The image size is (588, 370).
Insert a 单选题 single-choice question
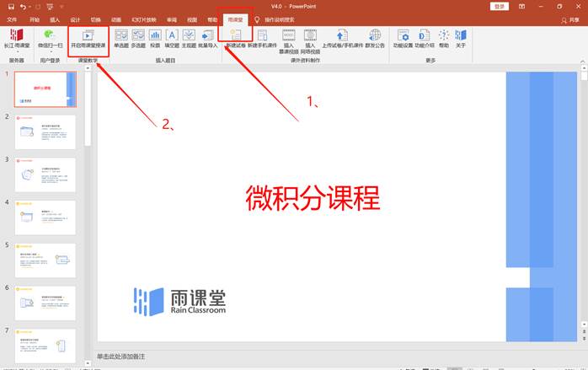click(x=121, y=39)
